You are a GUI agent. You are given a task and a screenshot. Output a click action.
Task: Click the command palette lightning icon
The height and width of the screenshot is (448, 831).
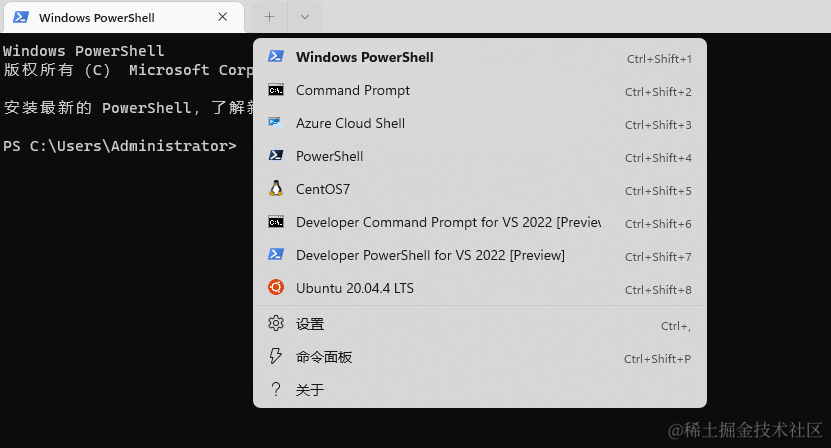click(276, 356)
